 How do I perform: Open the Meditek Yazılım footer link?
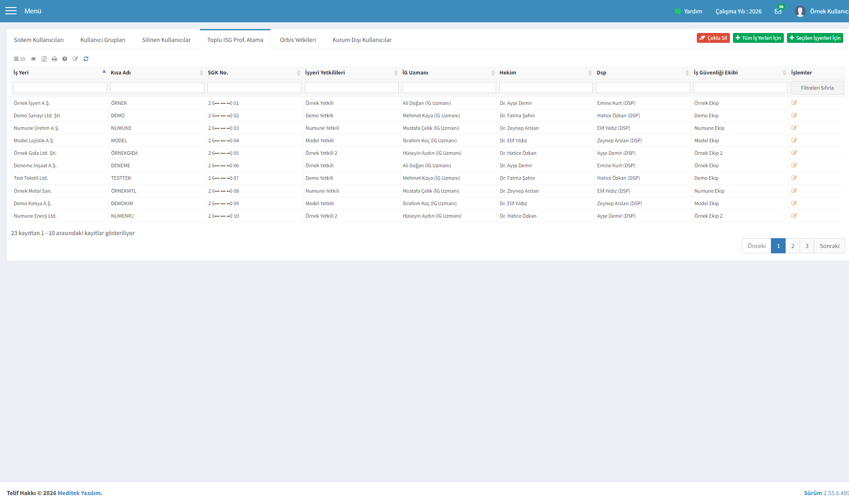point(79,493)
